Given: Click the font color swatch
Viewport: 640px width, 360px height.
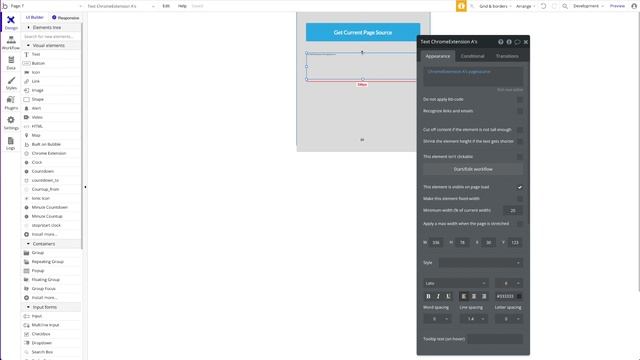Looking at the screenshot, I should (x=519, y=296).
